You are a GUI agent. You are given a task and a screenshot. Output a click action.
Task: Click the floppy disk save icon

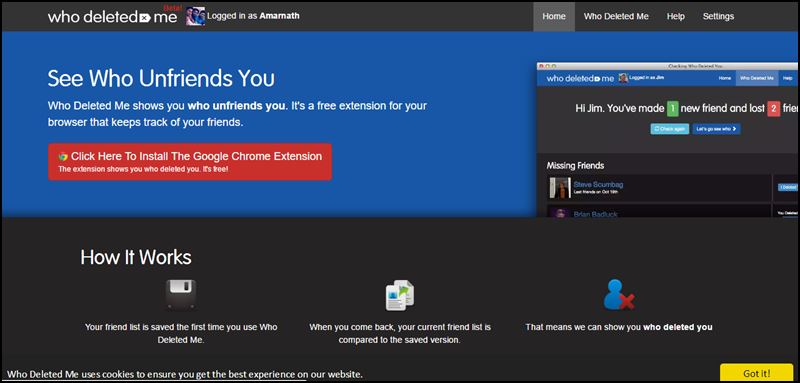tap(181, 295)
